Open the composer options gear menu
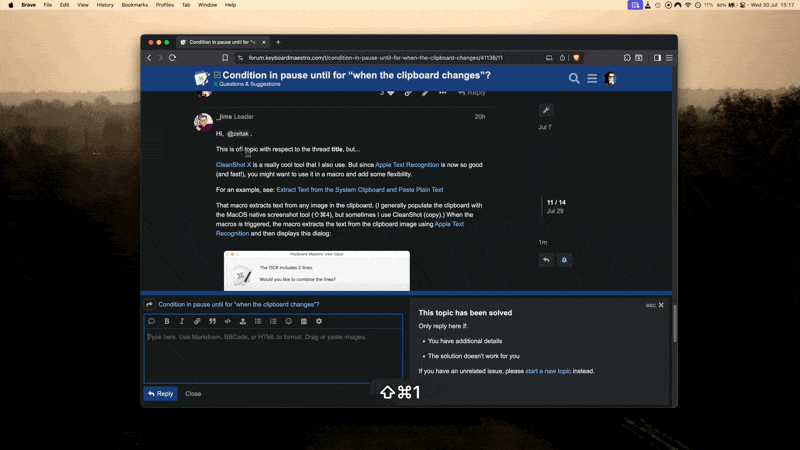 coord(319,321)
